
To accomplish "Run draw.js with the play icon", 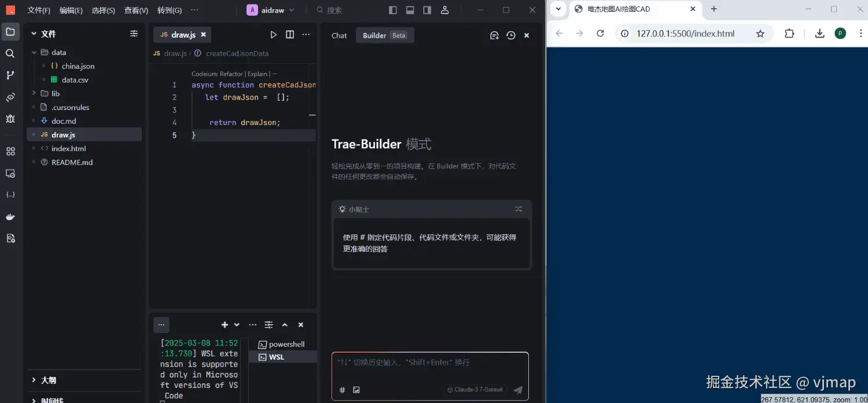I will point(274,34).
